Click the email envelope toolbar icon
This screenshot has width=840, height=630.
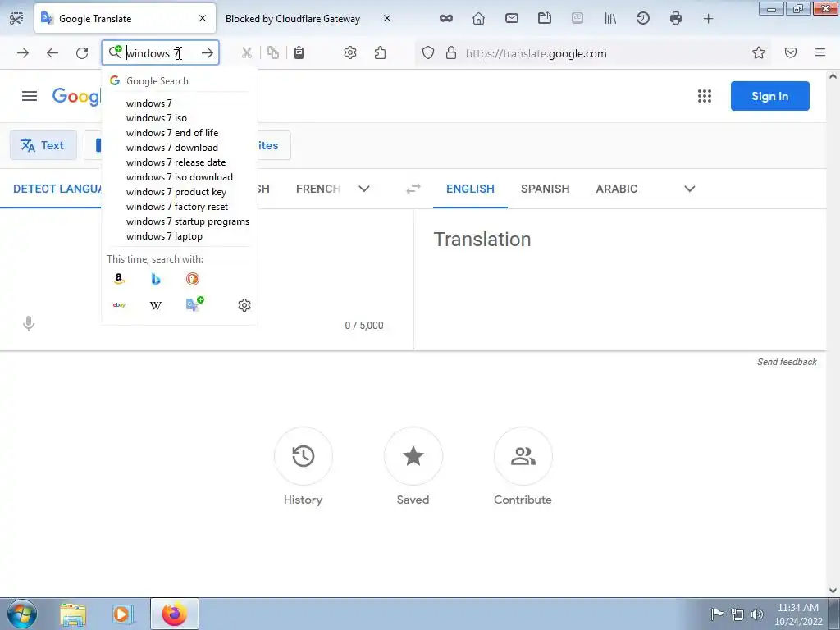click(x=512, y=19)
